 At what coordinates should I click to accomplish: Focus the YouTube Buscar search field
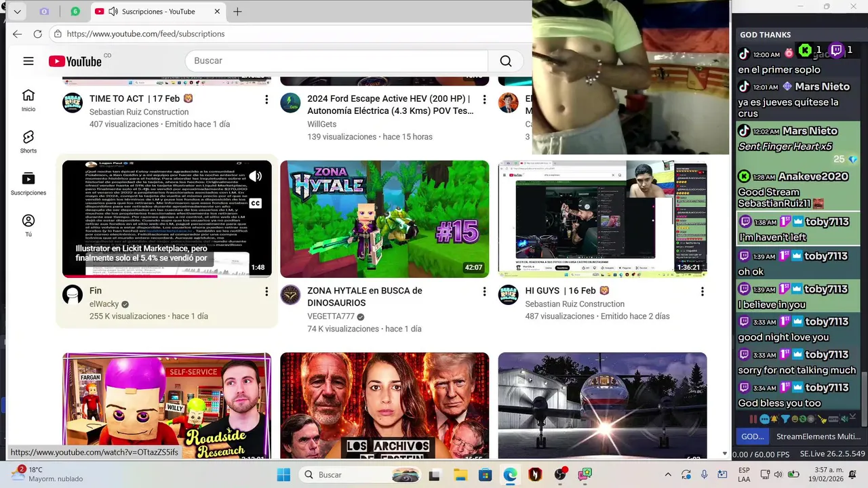coord(337,61)
